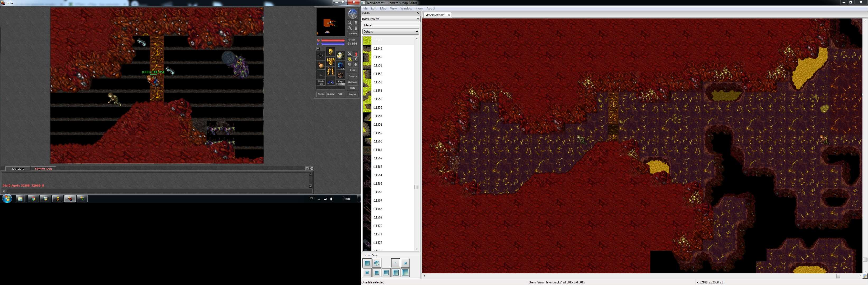Switch to the Default chat tab
This screenshot has width=868, height=285.
(18, 169)
